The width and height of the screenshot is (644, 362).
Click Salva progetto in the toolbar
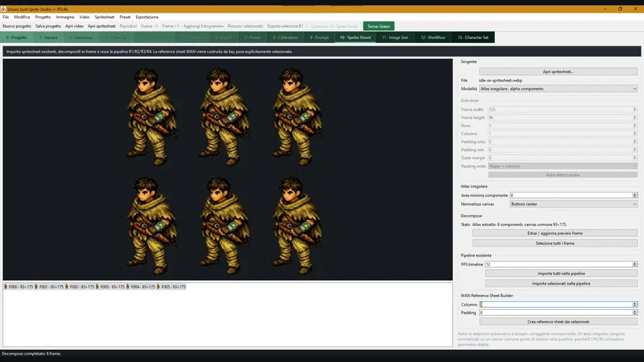pyautogui.click(x=48, y=26)
